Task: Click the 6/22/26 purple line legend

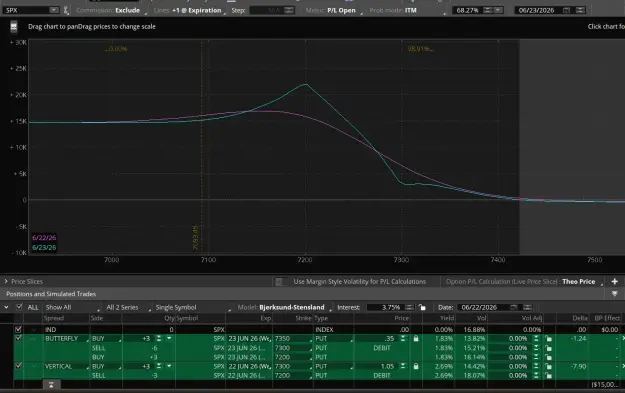Action: (44, 238)
